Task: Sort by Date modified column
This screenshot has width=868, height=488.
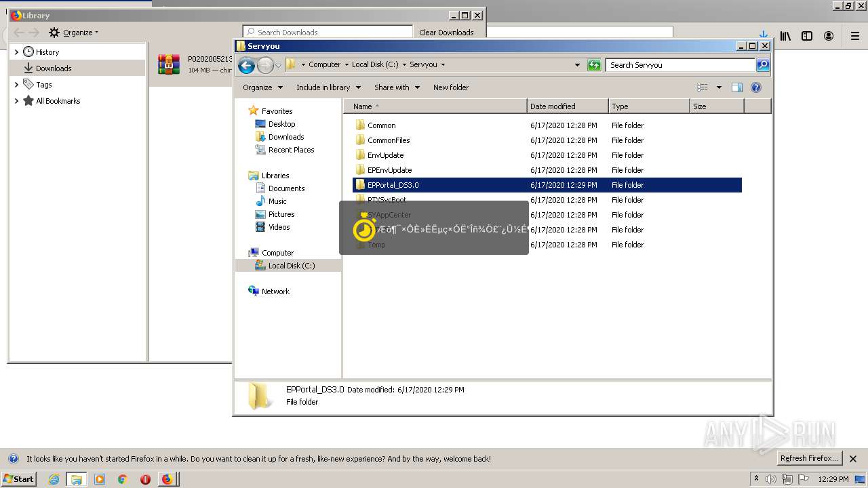Action: coord(568,106)
